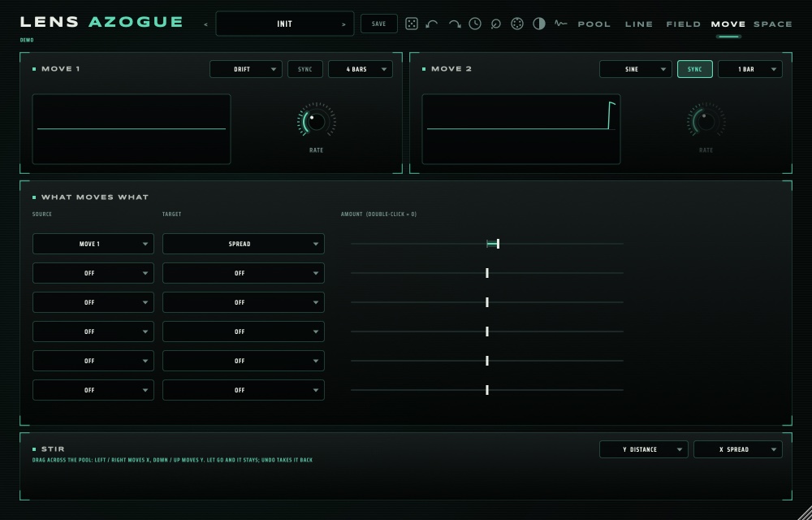Screen dimensions: 812x520
Task: Click the magnifier tuning icon
Action: [495, 24]
